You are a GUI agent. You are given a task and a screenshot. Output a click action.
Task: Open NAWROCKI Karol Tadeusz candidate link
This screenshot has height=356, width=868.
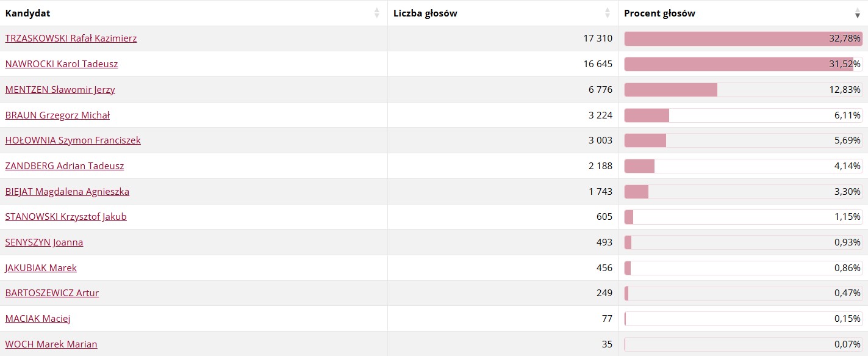62,64
